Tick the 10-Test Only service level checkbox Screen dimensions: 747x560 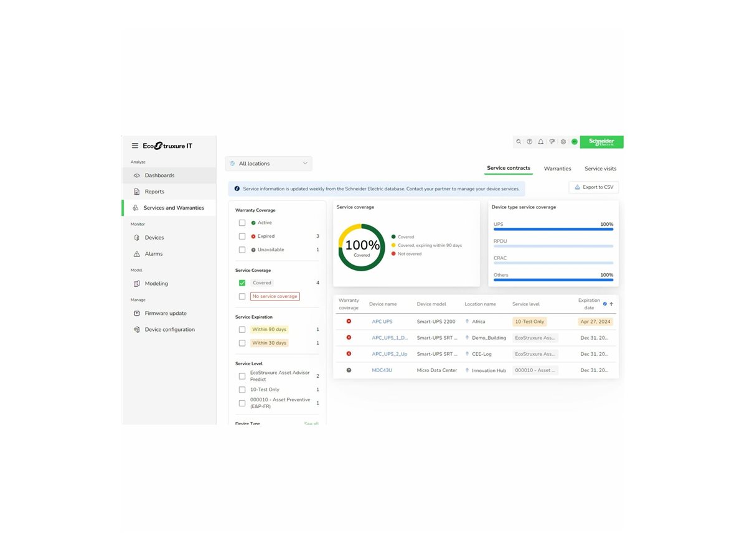242,390
